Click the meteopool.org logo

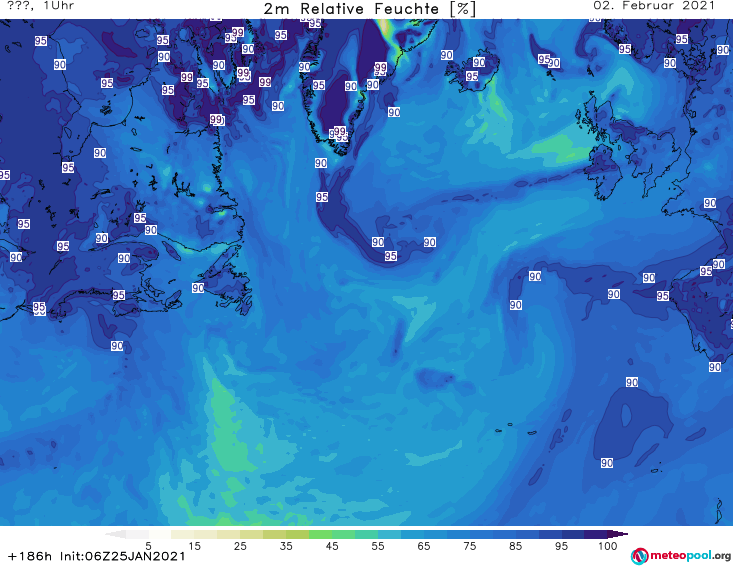(681, 556)
